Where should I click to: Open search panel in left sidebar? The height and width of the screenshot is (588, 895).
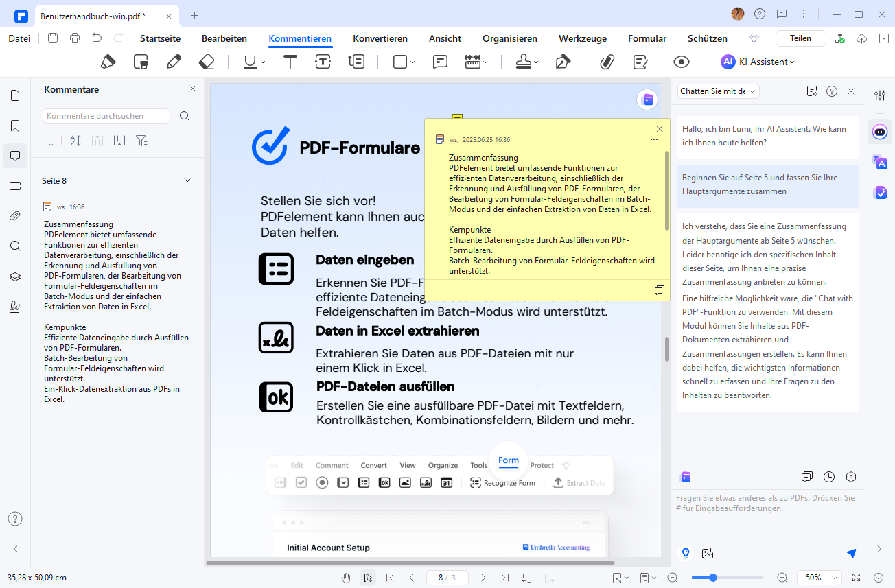pos(15,246)
